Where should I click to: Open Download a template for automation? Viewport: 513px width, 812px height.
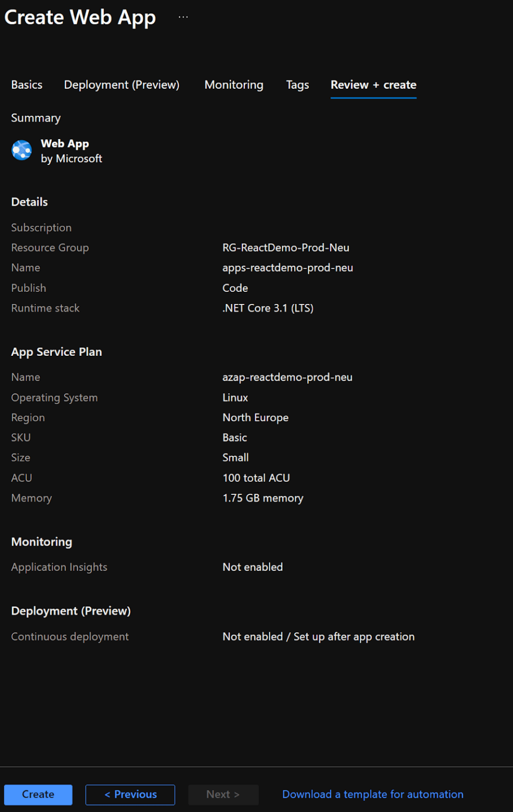coord(372,794)
